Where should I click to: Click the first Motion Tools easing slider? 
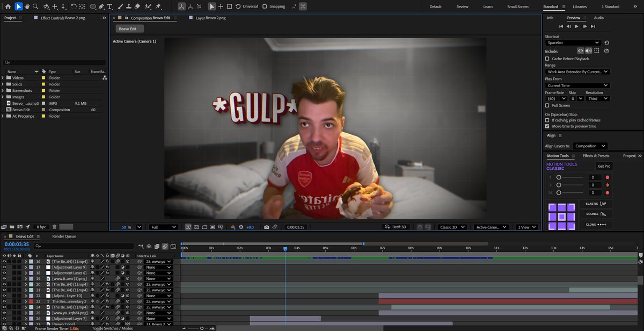[x=570, y=177]
